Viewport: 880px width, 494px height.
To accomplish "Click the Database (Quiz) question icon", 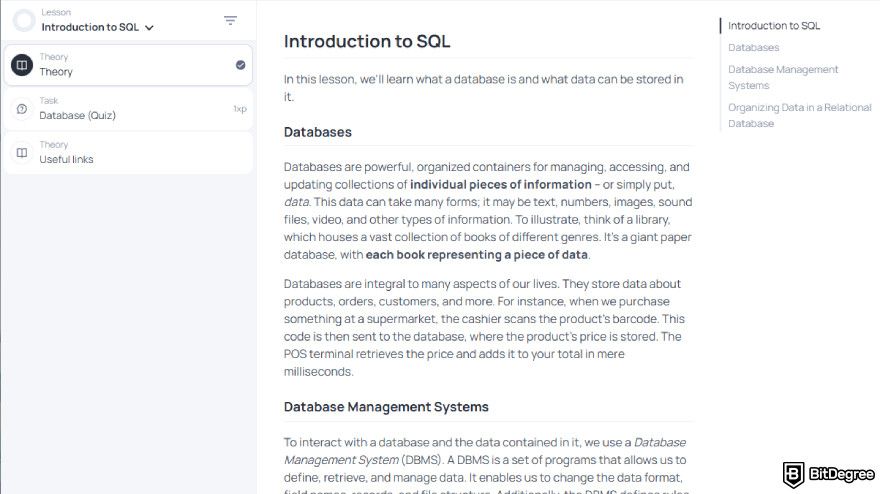I will click(22, 109).
